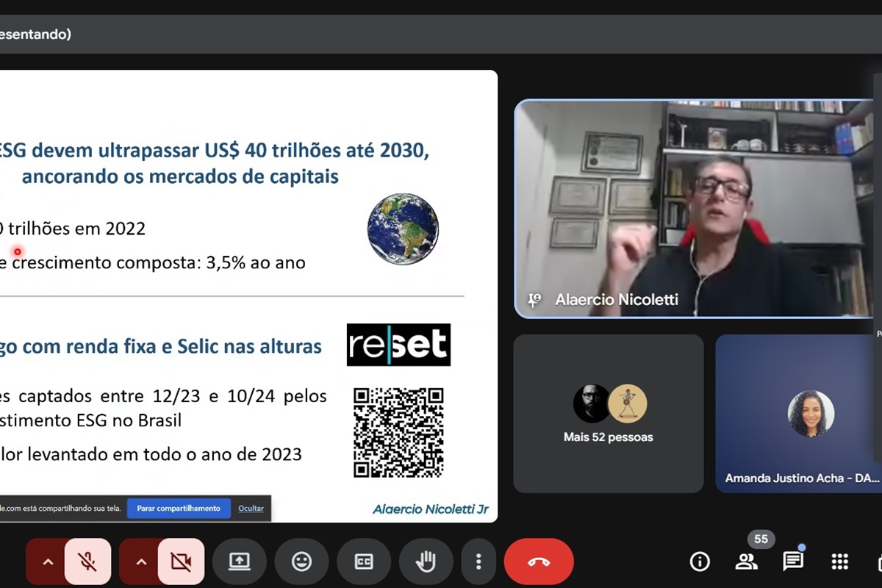The image size is (882, 588).
Task: Unmute the microphone
Action: 87,562
